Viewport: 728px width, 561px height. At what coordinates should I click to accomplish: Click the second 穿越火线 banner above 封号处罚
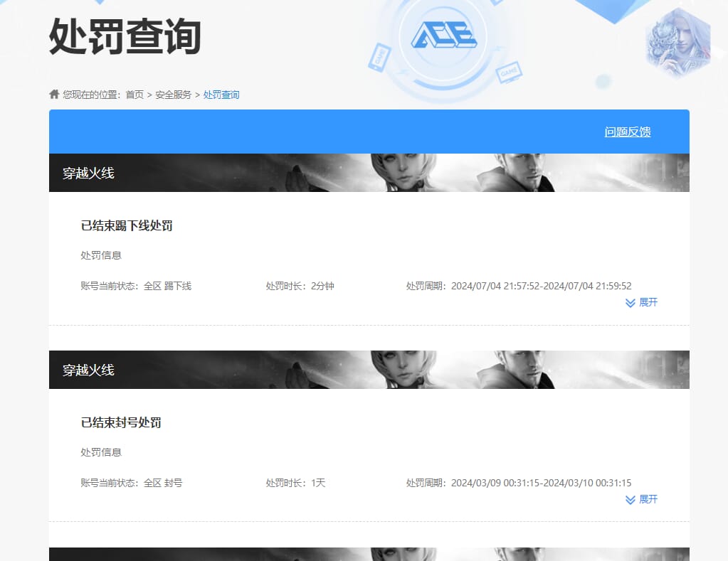click(369, 370)
